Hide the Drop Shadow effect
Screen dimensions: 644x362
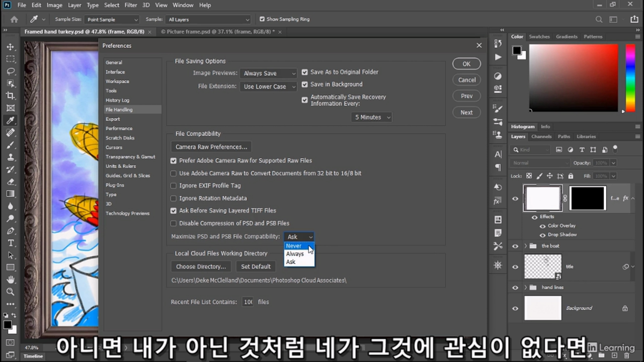click(542, 235)
